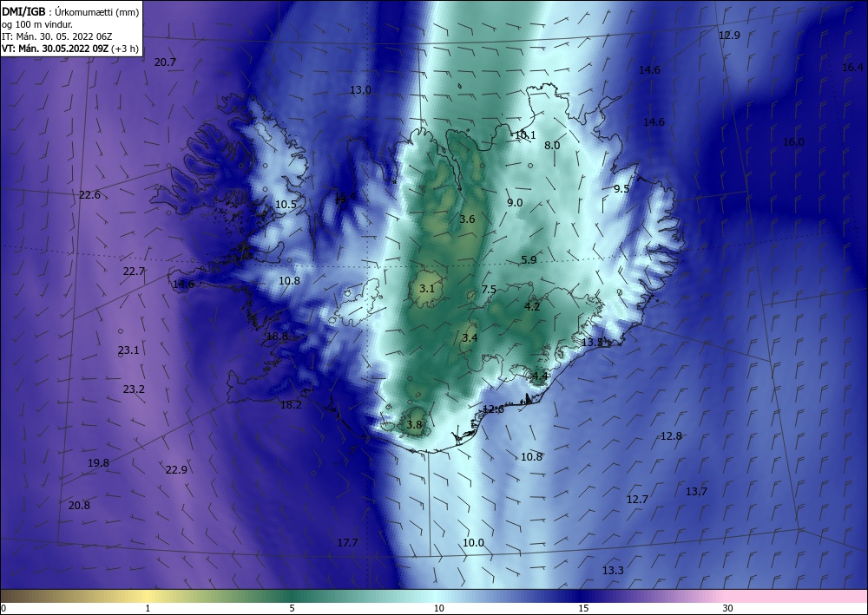The image size is (868, 615).
Task: Click the 9.5 value label
Action: (621, 189)
